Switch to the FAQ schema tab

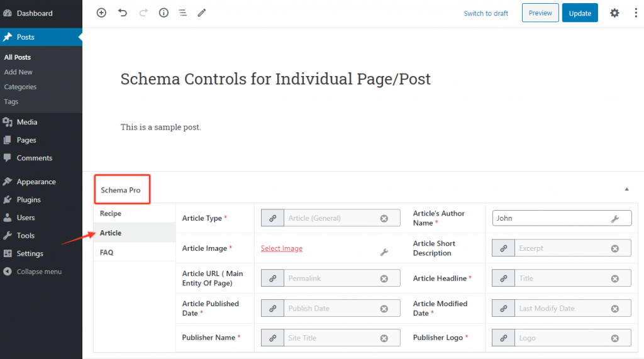tap(135, 252)
